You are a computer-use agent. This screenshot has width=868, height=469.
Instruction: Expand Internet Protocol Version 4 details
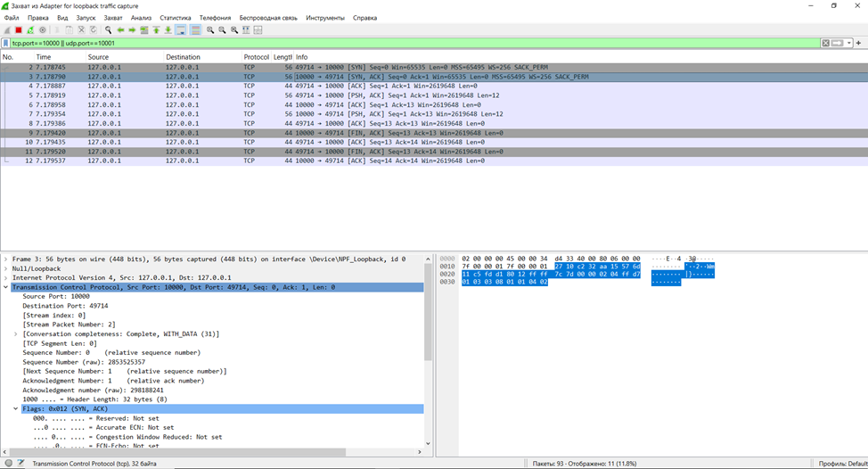(x=6, y=277)
